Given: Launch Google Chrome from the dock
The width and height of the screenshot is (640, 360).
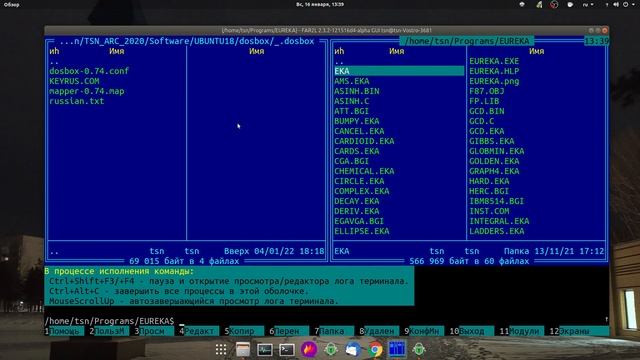Looking at the screenshot, I should click(x=375, y=349).
